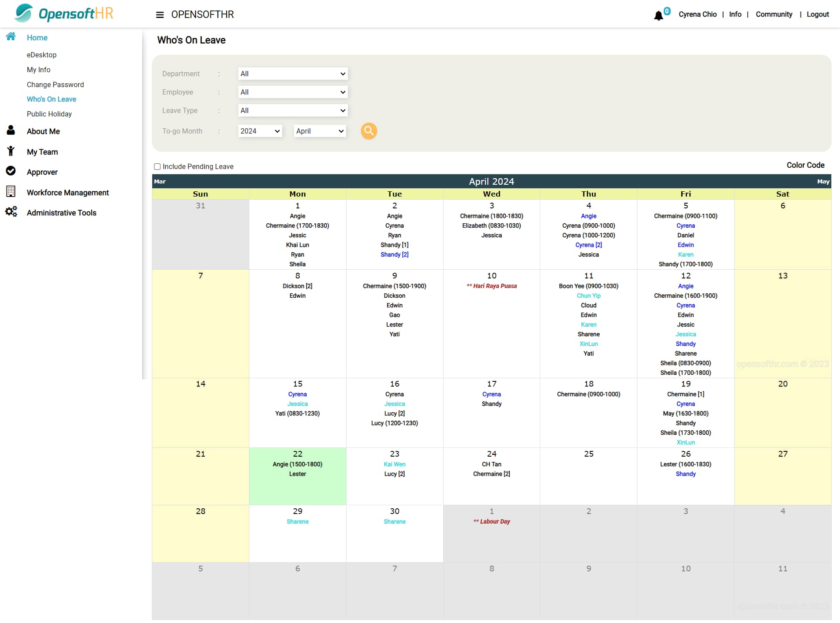Open the Color Code legend
Image resolution: width=840 pixels, height=623 pixels.
click(x=805, y=165)
